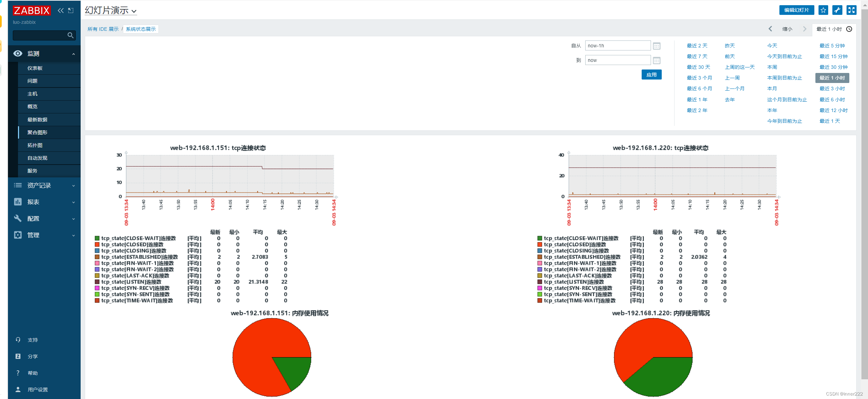Go to next time period arrow

click(x=805, y=29)
